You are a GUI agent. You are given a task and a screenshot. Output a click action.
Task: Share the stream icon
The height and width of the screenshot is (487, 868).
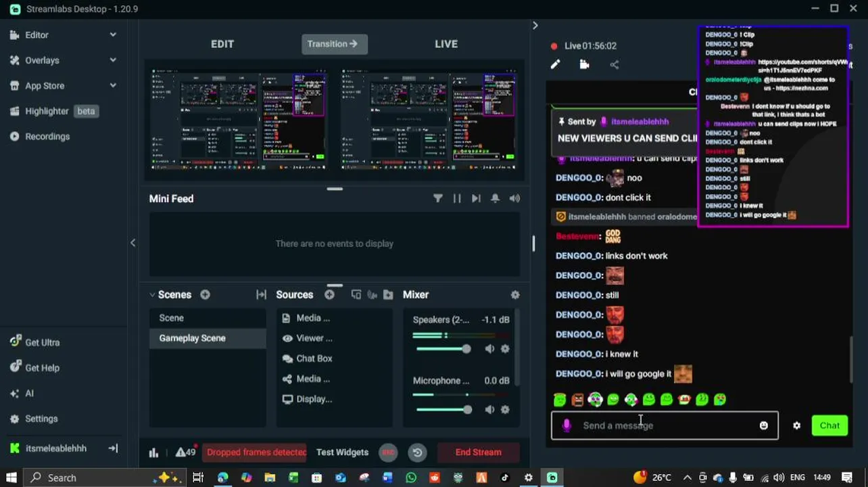(x=614, y=64)
